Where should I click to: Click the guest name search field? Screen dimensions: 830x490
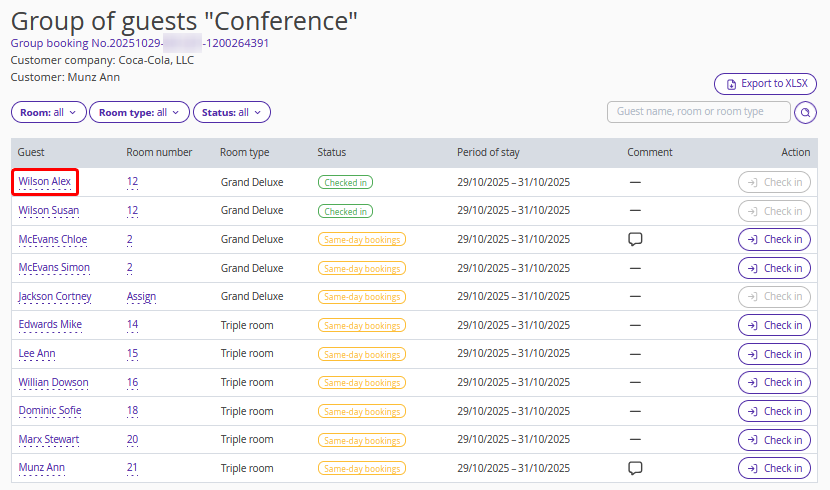pyautogui.click(x=698, y=112)
